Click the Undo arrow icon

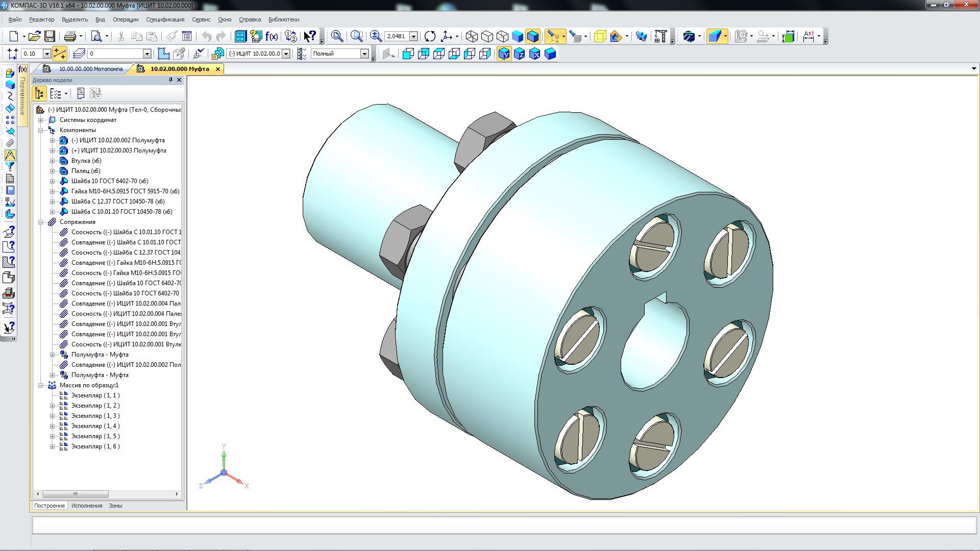[206, 36]
